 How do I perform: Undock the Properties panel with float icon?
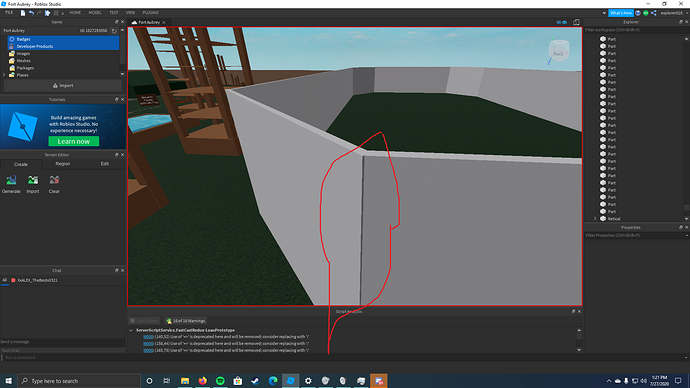click(x=681, y=227)
